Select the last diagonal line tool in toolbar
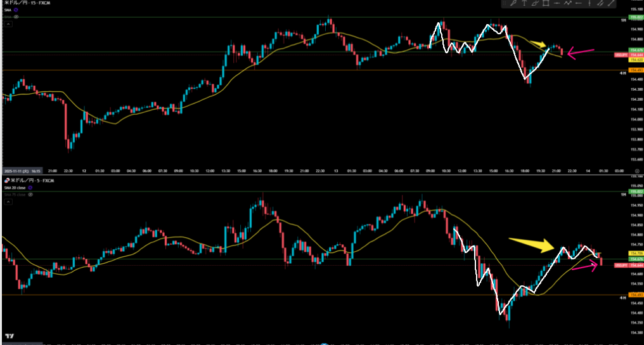 [612, 4]
